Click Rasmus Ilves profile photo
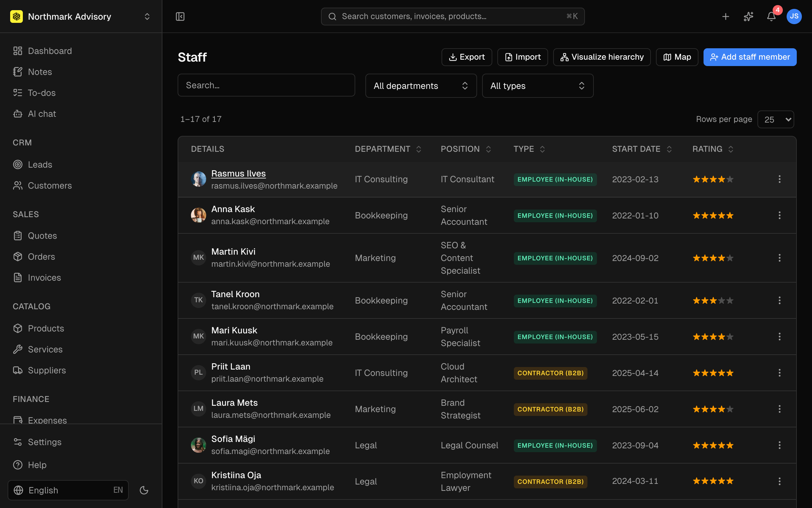 click(x=198, y=179)
